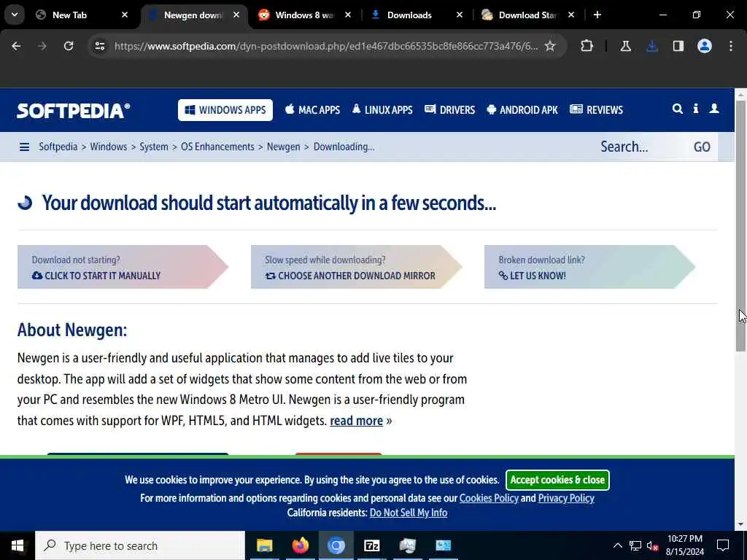This screenshot has height=560, width=747.
Task: Open the Drivers category
Action: click(449, 110)
